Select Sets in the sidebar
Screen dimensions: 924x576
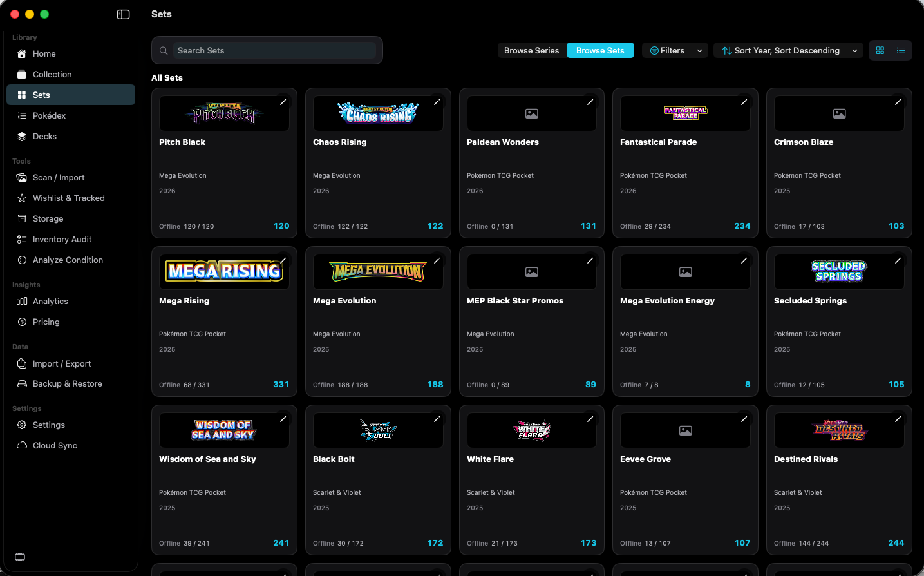click(71, 95)
